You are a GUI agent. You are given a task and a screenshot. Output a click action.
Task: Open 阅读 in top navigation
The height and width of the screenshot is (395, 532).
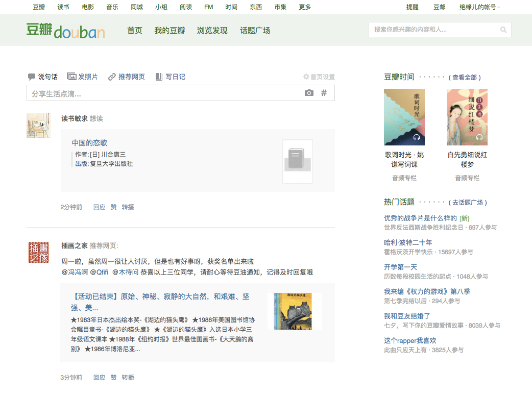(x=186, y=7)
